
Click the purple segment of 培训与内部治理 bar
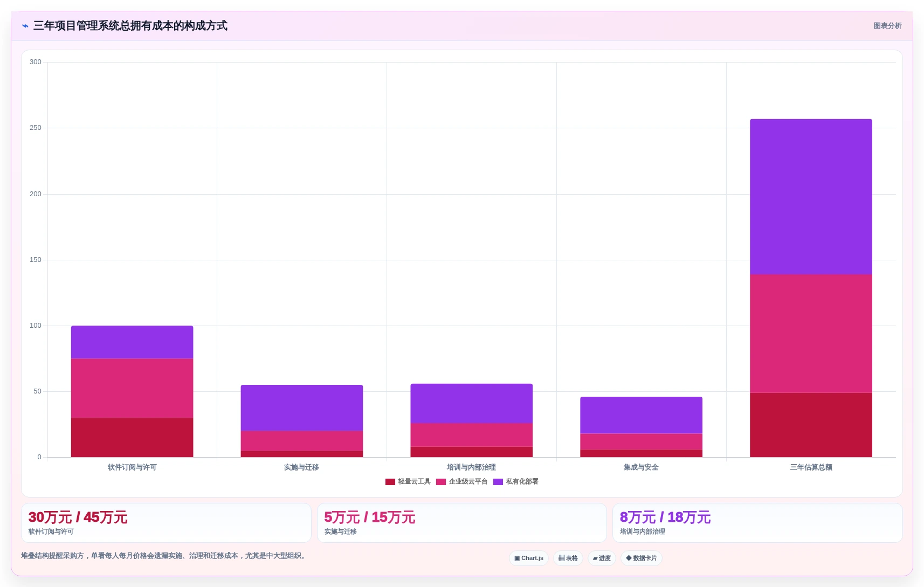472,403
